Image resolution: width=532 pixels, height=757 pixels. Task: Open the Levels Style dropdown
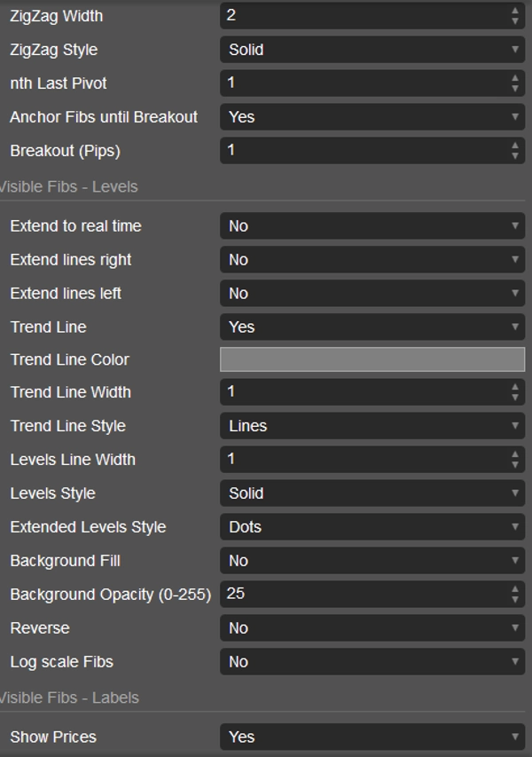372,493
